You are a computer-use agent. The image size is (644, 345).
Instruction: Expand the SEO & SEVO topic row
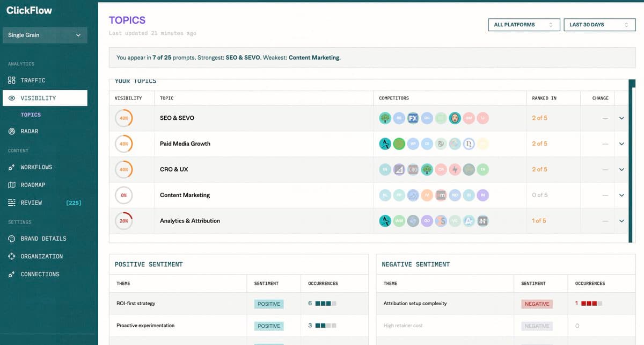pos(621,118)
